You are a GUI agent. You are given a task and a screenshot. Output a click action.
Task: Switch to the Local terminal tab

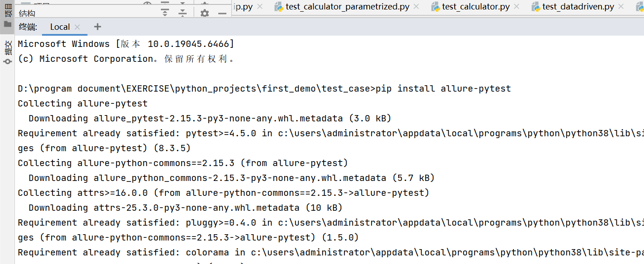60,27
